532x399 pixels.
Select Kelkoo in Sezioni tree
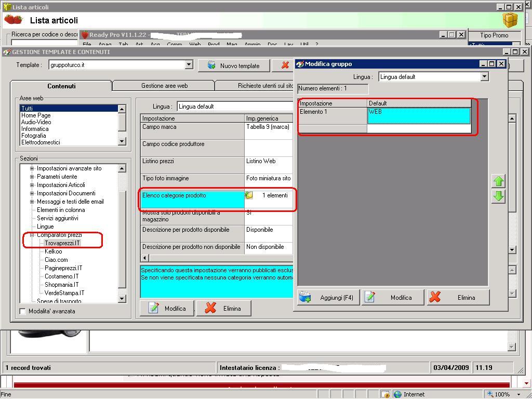point(54,251)
